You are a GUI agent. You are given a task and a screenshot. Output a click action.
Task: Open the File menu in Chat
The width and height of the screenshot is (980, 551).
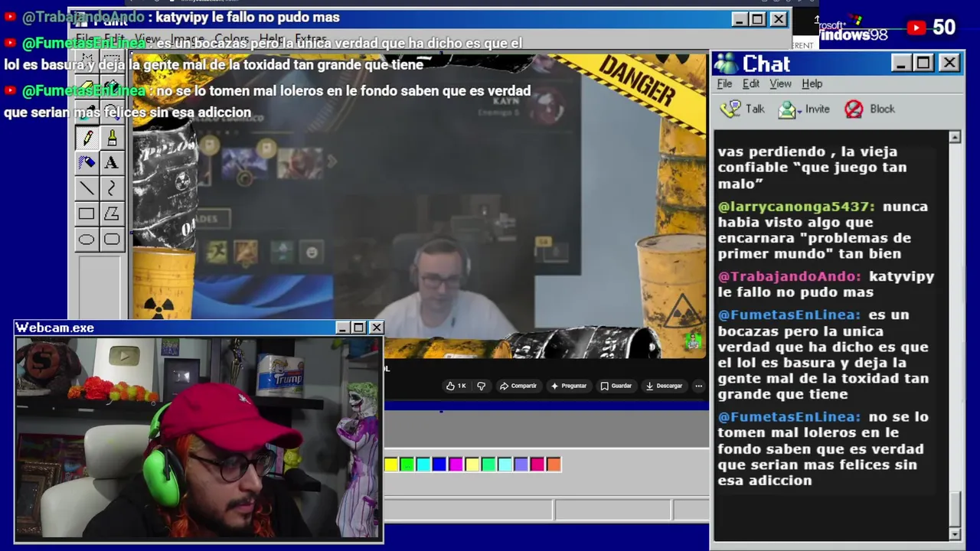(724, 83)
